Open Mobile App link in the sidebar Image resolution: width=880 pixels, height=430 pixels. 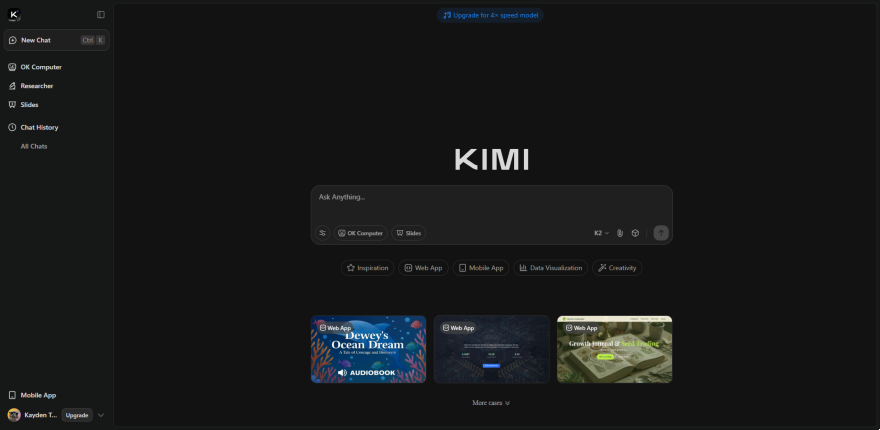pyautogui.click(x=38, y=395)
